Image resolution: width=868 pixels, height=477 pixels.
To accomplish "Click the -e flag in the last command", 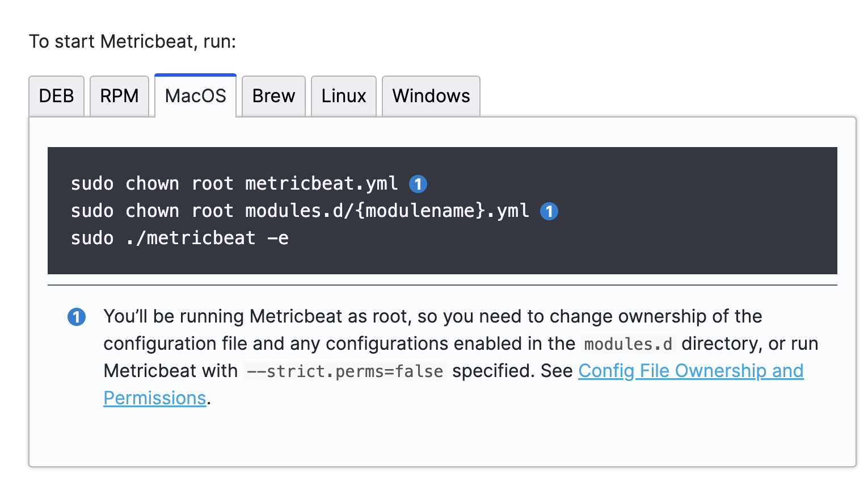I will point(278,238).
